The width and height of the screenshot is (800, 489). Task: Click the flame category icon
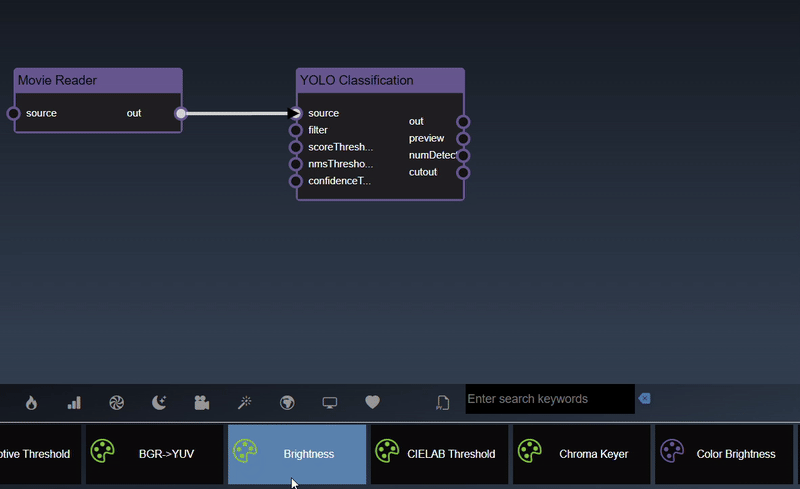(31, 403)
